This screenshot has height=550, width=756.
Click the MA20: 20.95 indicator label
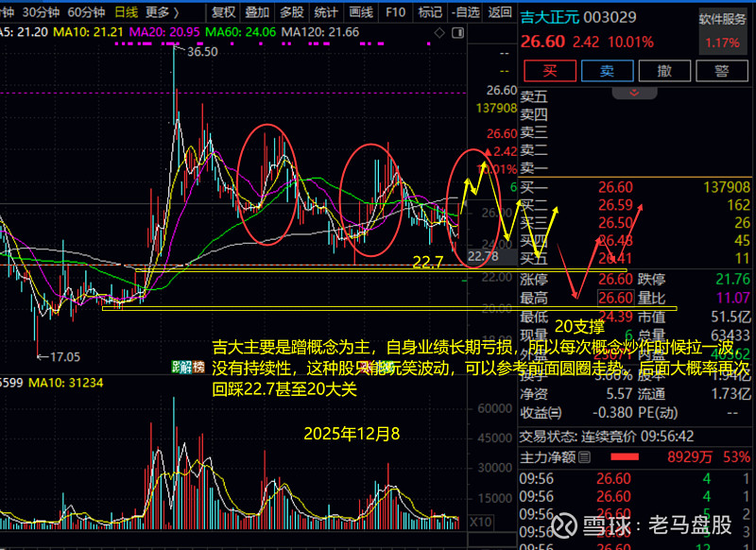(x=164, y=32)
